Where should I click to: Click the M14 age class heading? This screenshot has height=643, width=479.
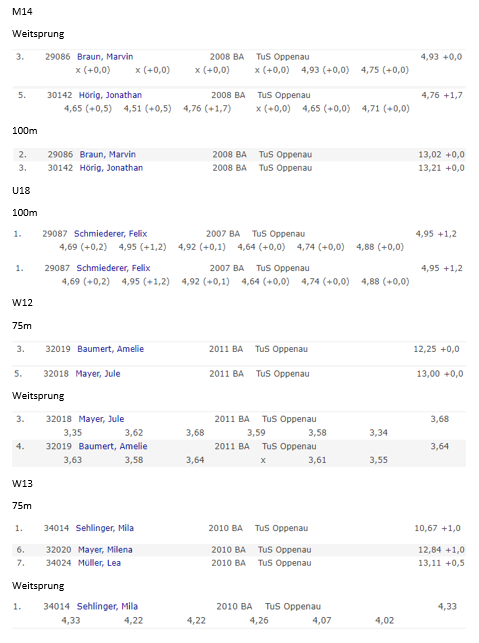point(22,11)
